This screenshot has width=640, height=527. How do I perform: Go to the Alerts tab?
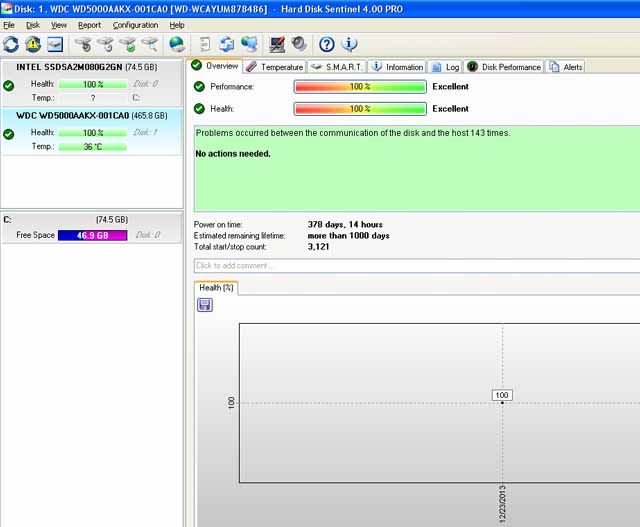click(566, 67)
